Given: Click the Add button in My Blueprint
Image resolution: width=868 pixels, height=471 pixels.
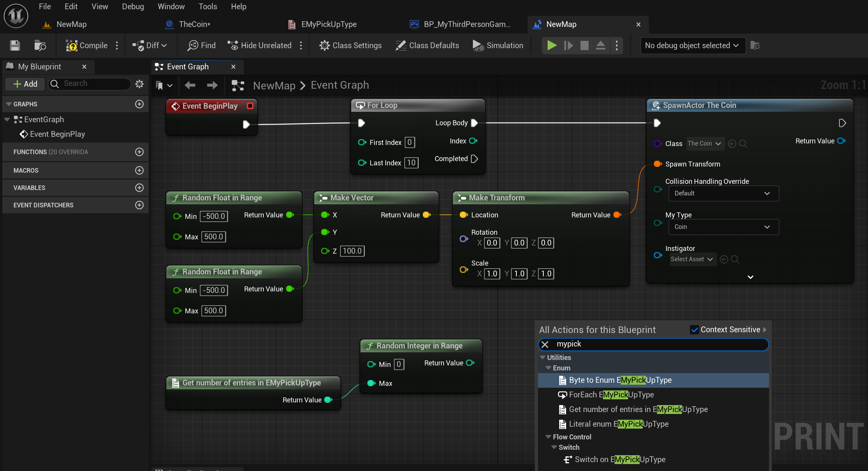Looking at the screenshot, I should (x=25, y=84).
